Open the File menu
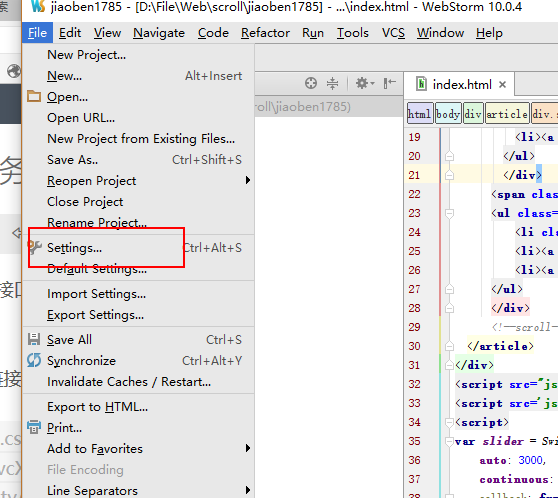Screen dimensions: 558x498 37,33
